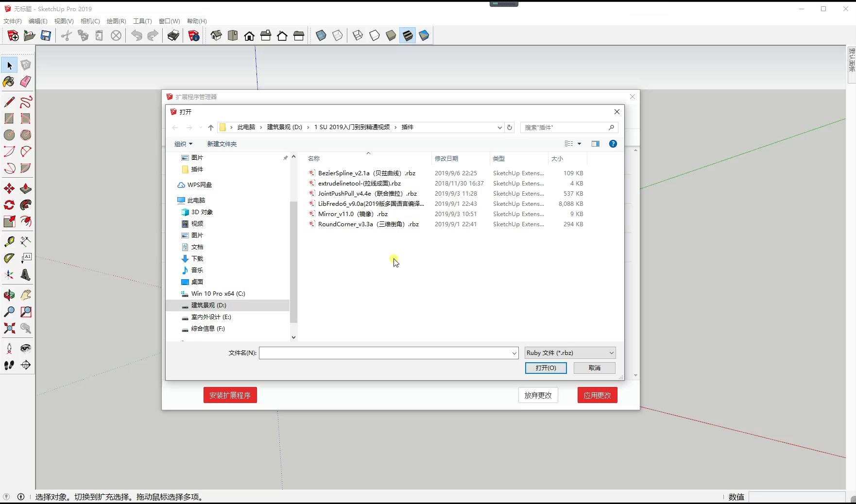Image resolution: width=856 pixels, height=504 pixels.
Task: Select the Rotate tool
Action: coord(9,205)
